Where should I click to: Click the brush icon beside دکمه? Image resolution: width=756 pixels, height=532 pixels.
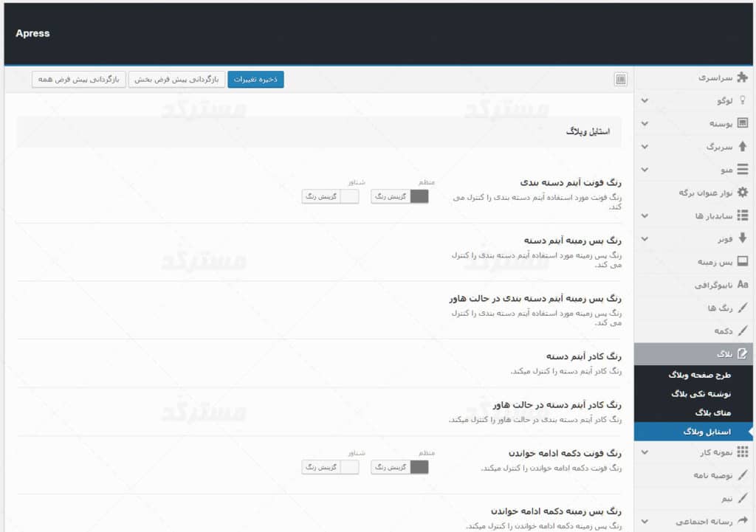click(x=743, y=331)
